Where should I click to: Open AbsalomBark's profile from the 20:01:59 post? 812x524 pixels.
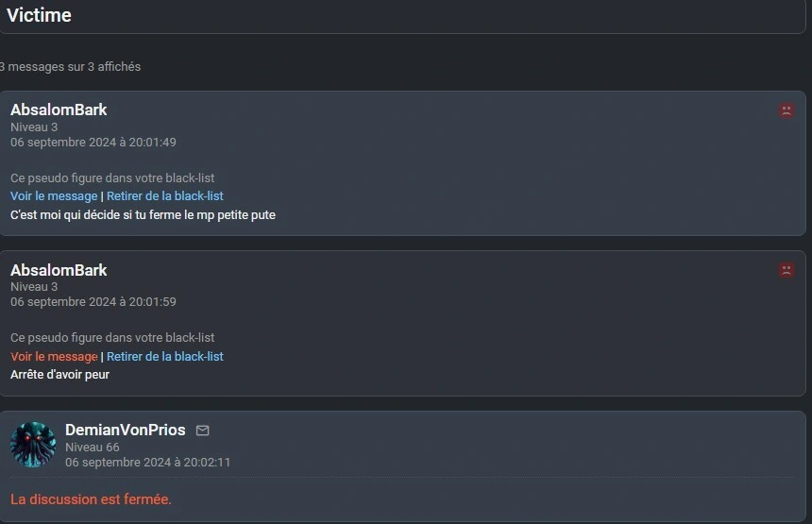(59, 270)
